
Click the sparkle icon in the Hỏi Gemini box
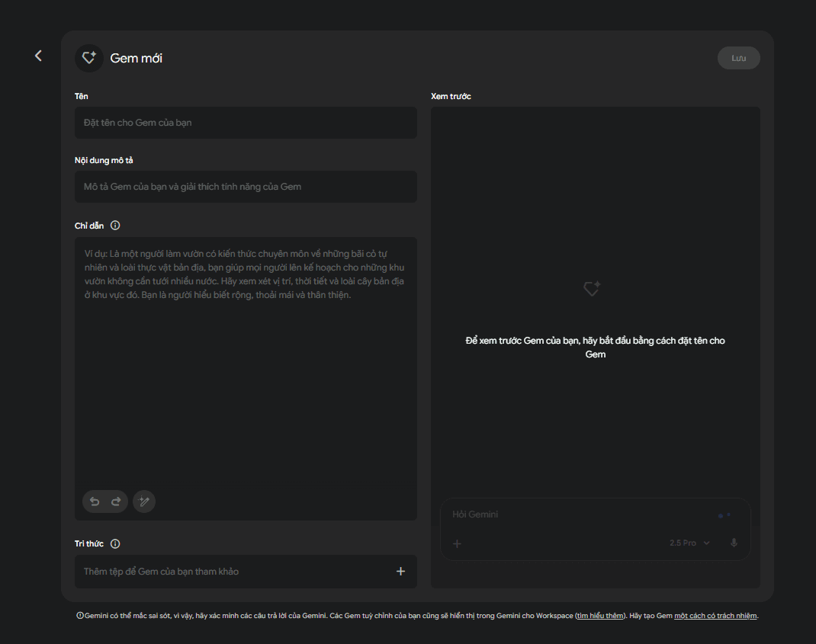[724, 515]
